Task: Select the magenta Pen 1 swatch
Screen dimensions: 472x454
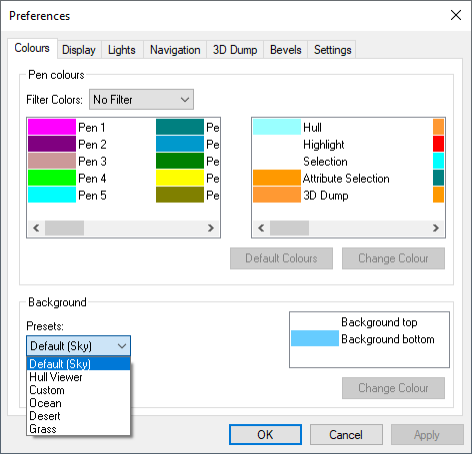Action: (52, 127)
